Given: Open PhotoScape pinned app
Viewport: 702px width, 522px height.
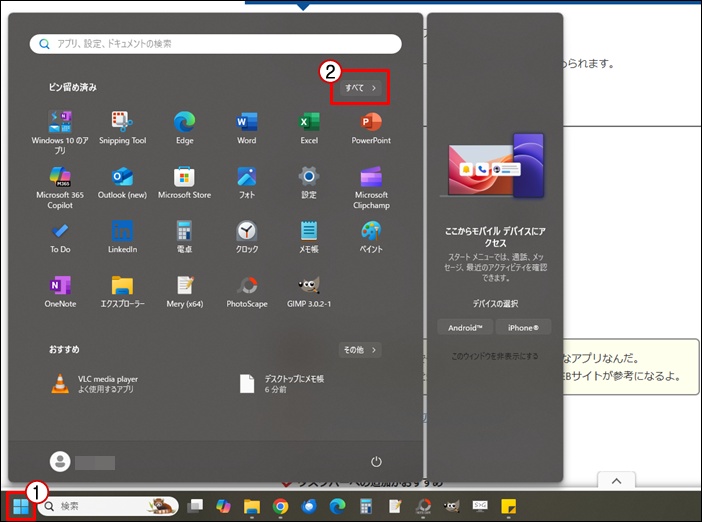Looking at the screenshot, I should coord(247,292).
